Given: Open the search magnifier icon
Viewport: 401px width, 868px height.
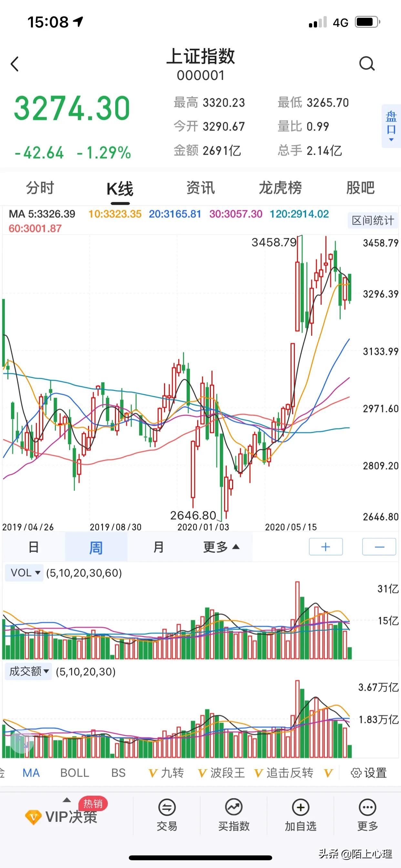Looking at the screenshot, I should click(366, 63).
